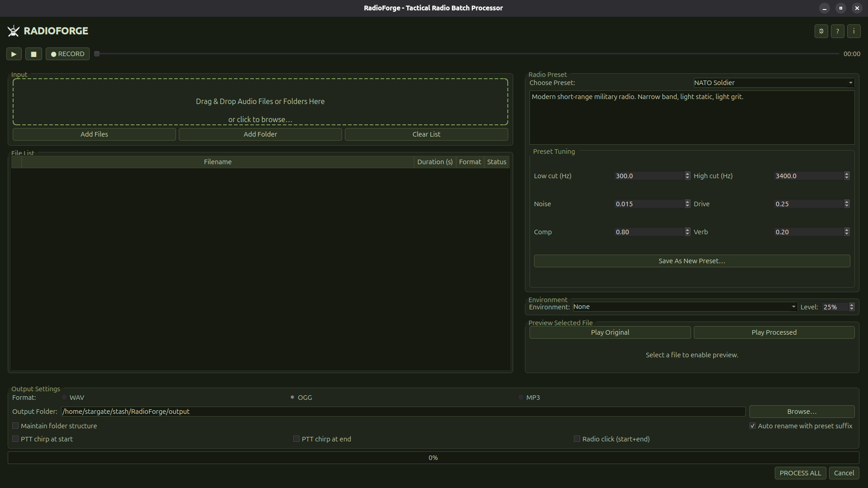Click Play Original button
Screen dimensions: 868x488
click(610, 332)
